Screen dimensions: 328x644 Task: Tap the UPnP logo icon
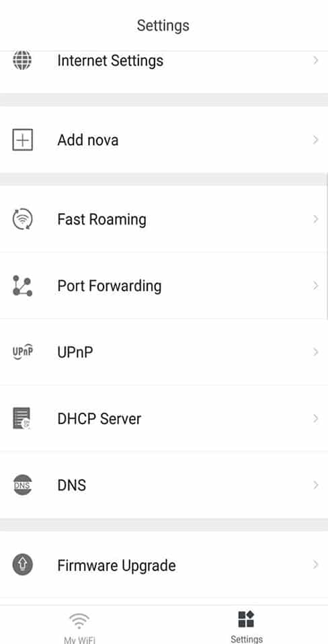click(22, 352)
